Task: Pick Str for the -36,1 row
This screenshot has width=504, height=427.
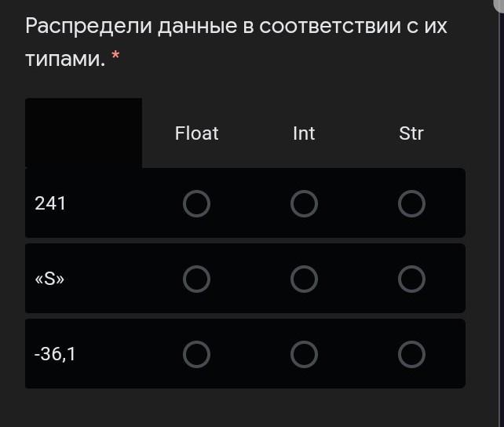Action: (411, 355)
